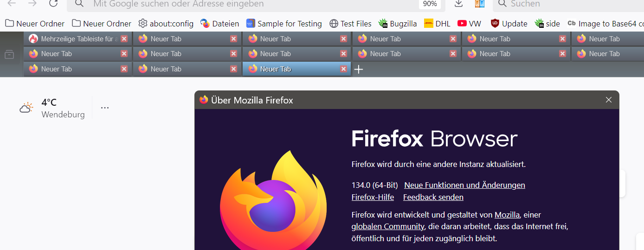This screenshot has height=250, width=644.
Task: Go back to previous page
Action: tap(12, 4)
